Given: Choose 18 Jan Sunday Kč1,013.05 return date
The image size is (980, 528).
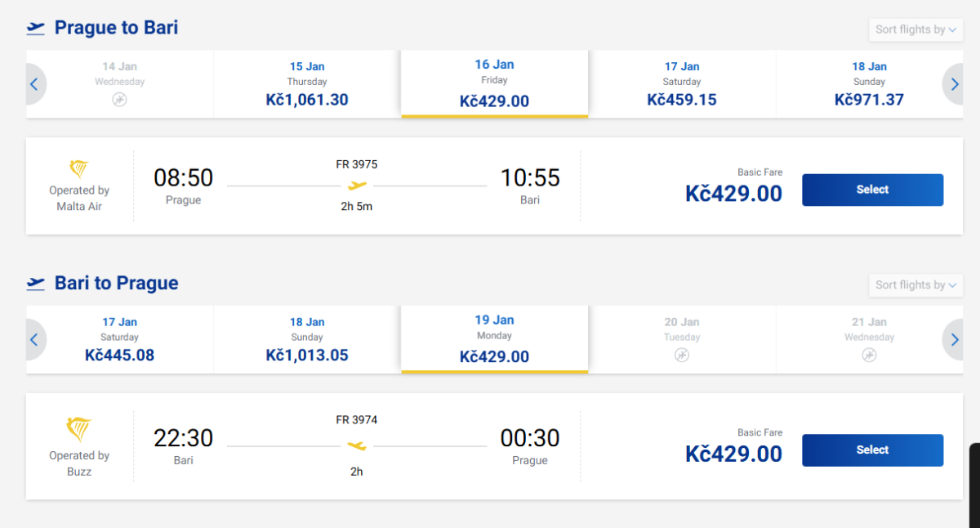Looking at the screenshot, I should [307, 340].
